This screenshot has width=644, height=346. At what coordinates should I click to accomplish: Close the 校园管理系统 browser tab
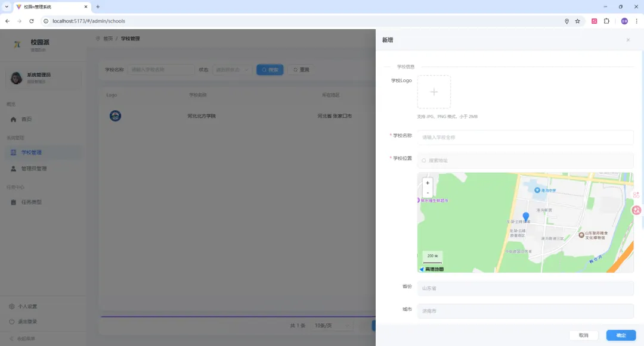(86, 7)
